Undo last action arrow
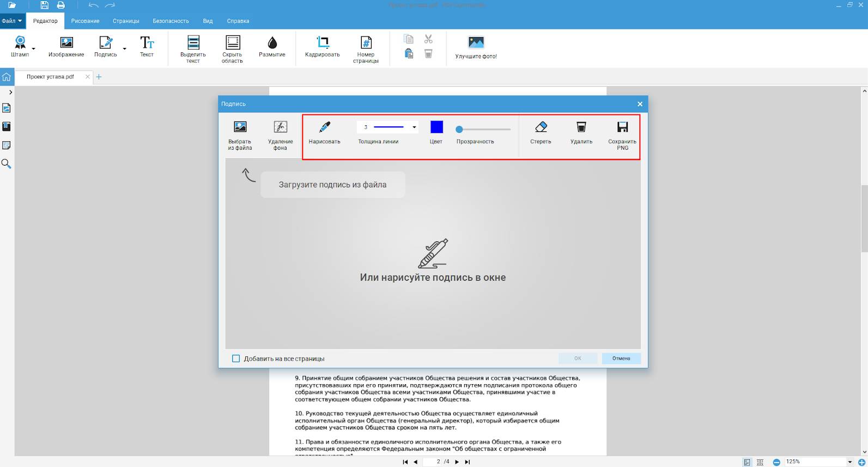Image resolution: width=868 pixels, height=467 pixels. 94,5
